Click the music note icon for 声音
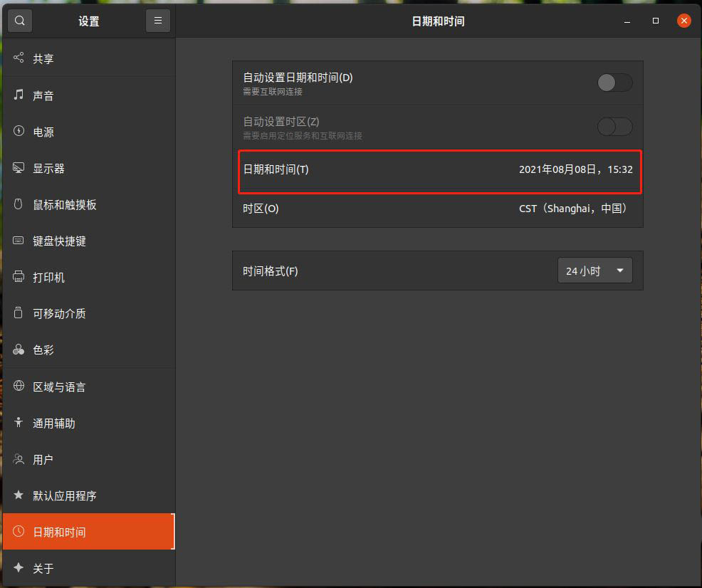 pyautogui.click(x=19, y=95)
